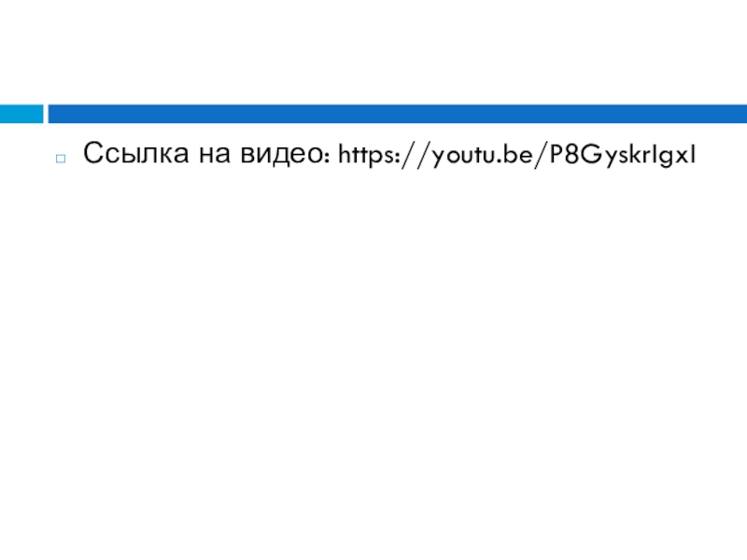The height and width of the screenshot is (560, 747).
Task: Click the word "Ссылка" in the bullet
Action: 136,153
